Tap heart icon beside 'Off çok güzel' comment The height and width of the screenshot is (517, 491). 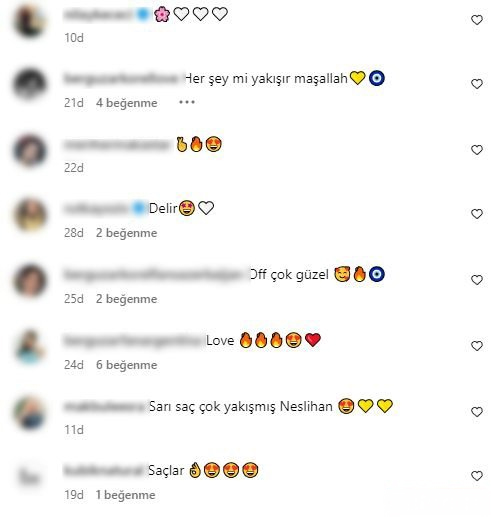click(477, 280)
